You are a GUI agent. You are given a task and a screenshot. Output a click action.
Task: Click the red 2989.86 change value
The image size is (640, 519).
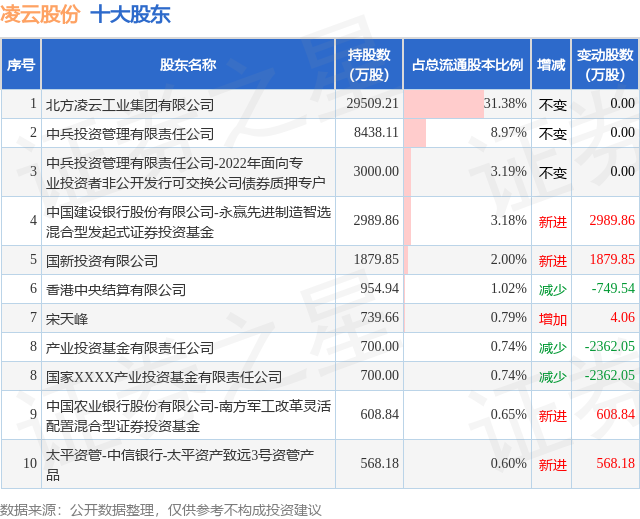point(612,220)
